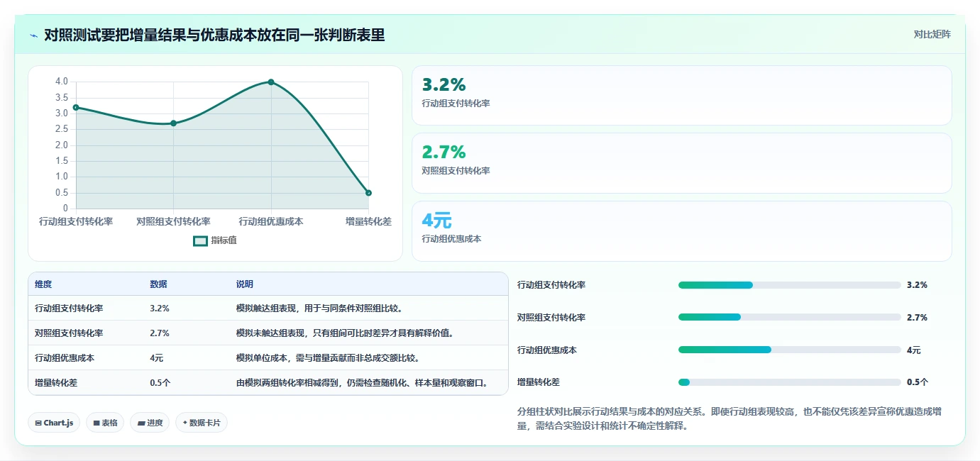Click table cell 行动组支付转化率
This screenshot has width=980, height=461.
click(69, 309)
